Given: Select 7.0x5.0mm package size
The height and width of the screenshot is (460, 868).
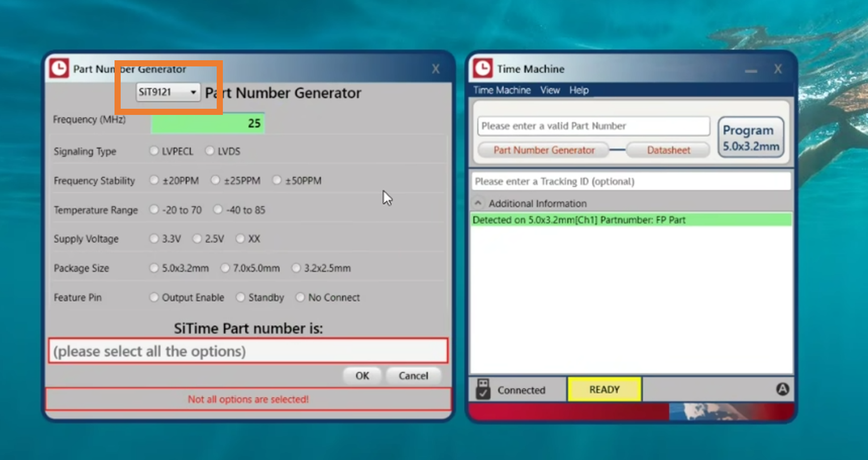Looking at the screenshot, I should 225,268.
